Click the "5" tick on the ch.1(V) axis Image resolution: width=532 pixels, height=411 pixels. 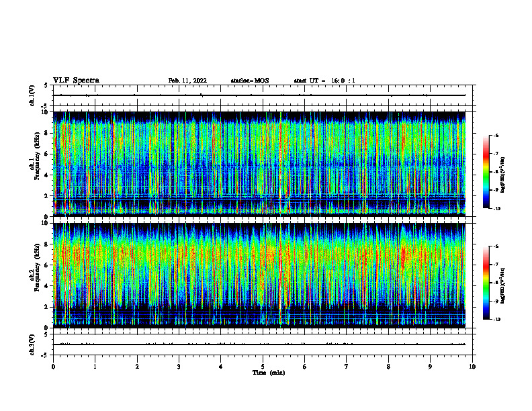coord(46,85)
